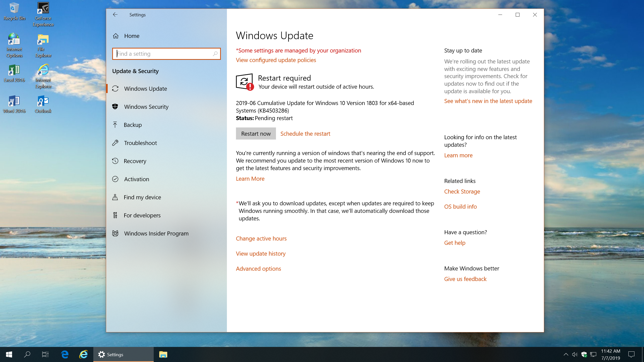Open Find my device settings
The image size is (644, 362).
tap(166, 197)
